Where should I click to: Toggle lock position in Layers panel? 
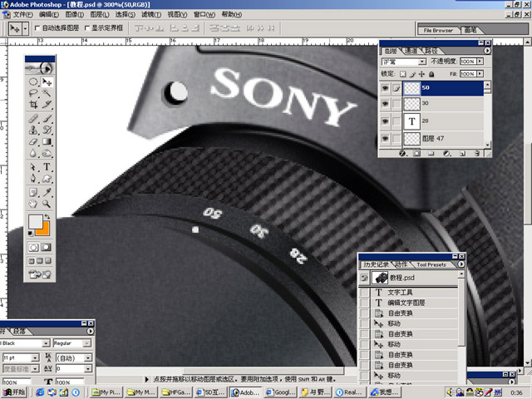point(421,74)
